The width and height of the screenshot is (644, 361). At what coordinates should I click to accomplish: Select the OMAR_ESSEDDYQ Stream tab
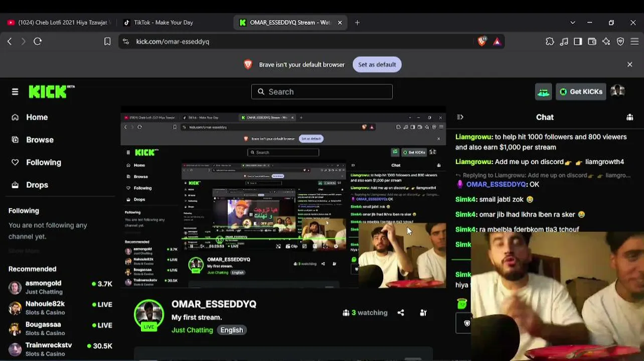pos(290,23)
